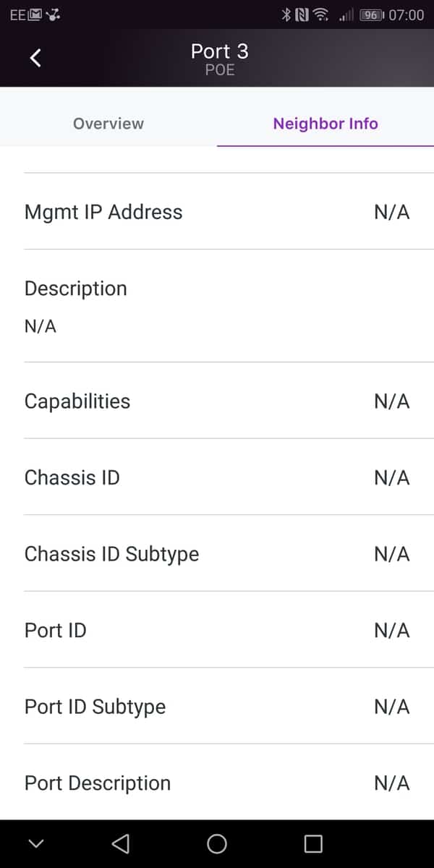Tap the Chassis ID Subtype row
The width and height of the screenshot is (434, 868).
click(217, 554)
